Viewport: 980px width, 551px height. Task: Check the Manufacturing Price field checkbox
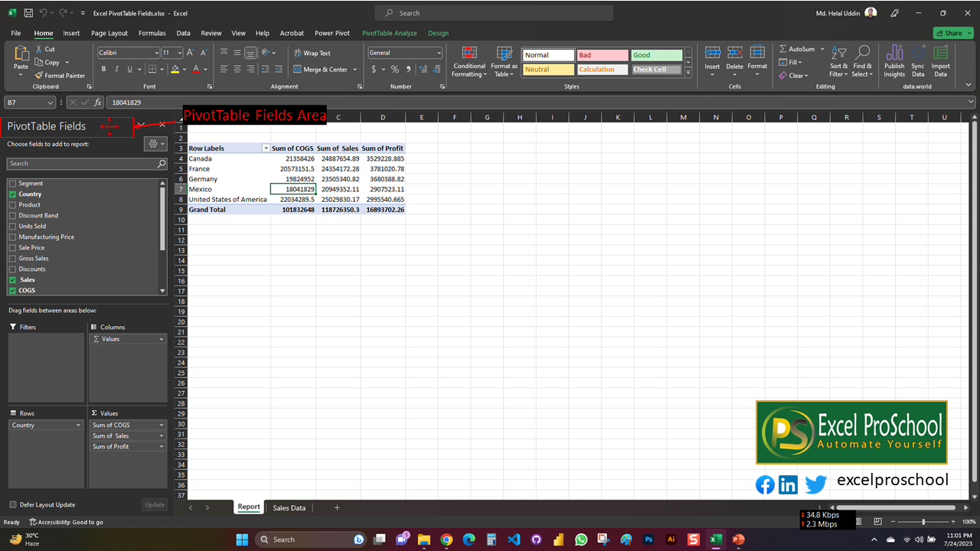(12, 237)
